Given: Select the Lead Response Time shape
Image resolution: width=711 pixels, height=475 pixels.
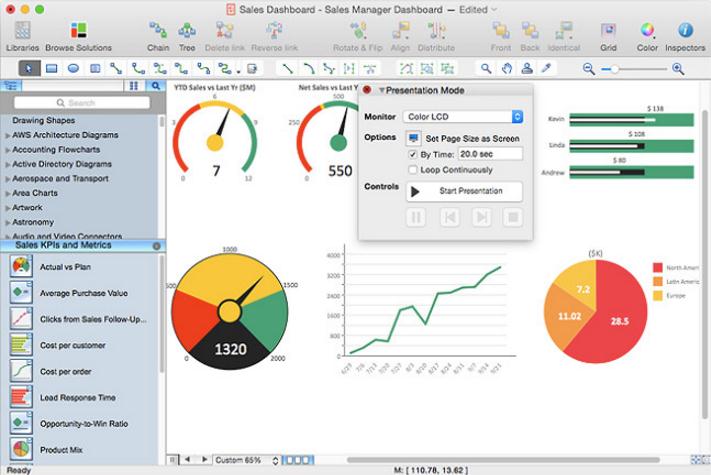Looking at the screenshot, I should (78, 397).
